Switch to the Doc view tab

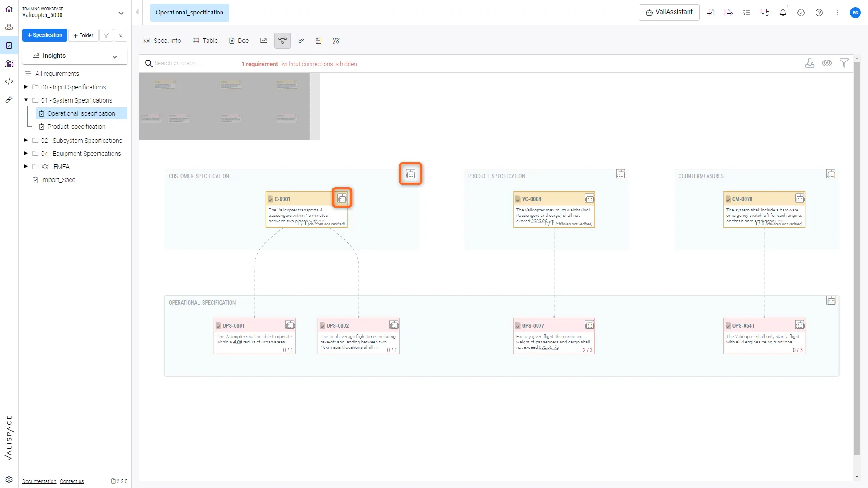point(239,41)
